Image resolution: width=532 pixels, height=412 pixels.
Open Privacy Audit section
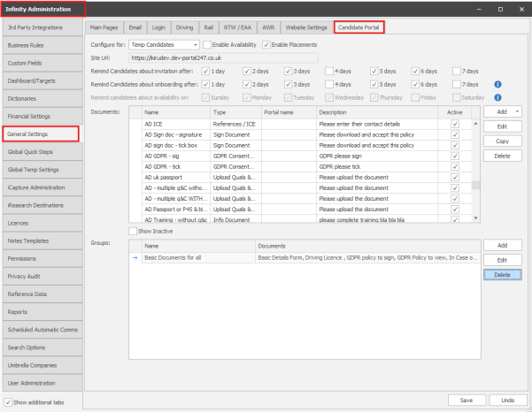(42, 277)
